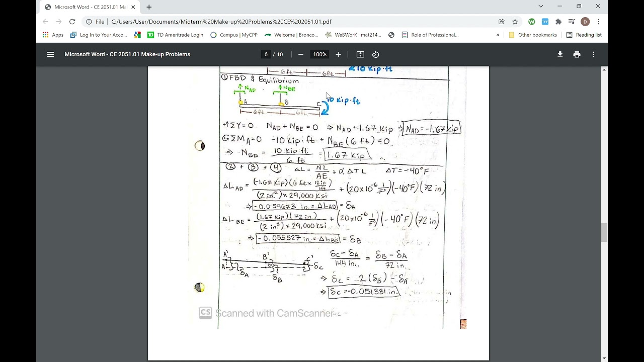
Task: Open tab search dropdown
Action: [x=541, y=6]
